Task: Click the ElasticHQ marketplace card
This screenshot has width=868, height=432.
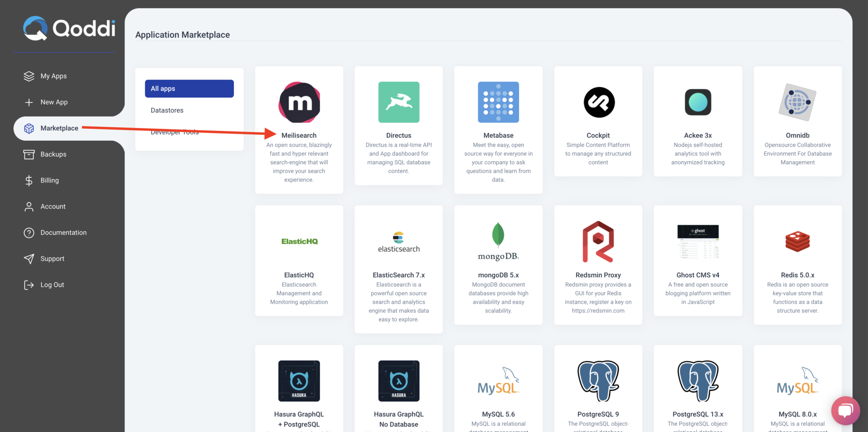Action: click(x=299, y=261)
